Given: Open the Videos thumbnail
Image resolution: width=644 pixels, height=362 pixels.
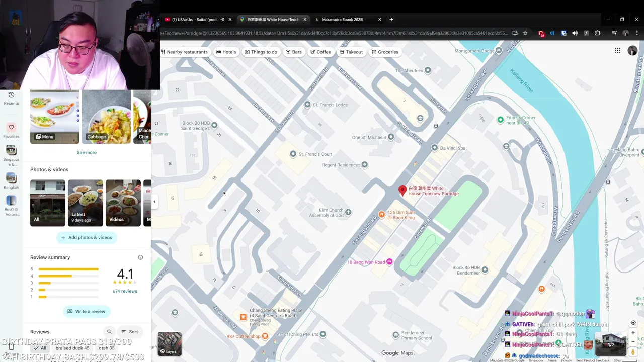Looking at the screenshot, I should [x=123, y=203].
